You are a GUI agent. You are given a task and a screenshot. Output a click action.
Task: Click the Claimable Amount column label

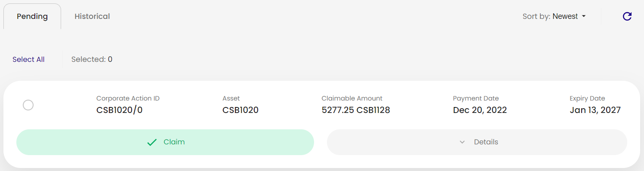(x=352, y=98)
